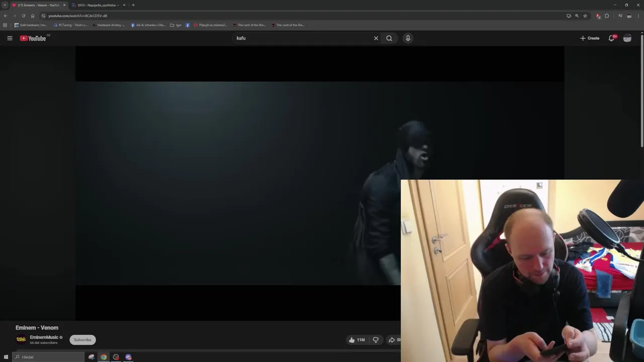Open the Windows Start menu
644x362 pixels.
tap(6, 357)
